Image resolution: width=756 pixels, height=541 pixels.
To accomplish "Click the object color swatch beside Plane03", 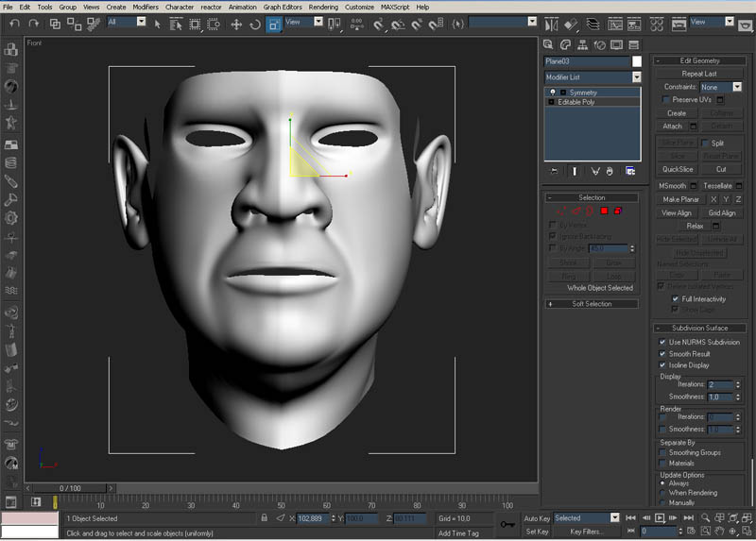I will pyautogui.click(x=637, y=61).
